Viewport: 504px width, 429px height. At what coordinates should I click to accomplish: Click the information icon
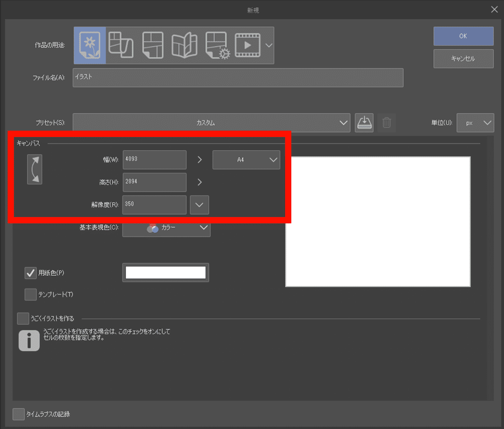tap(29, 340)
